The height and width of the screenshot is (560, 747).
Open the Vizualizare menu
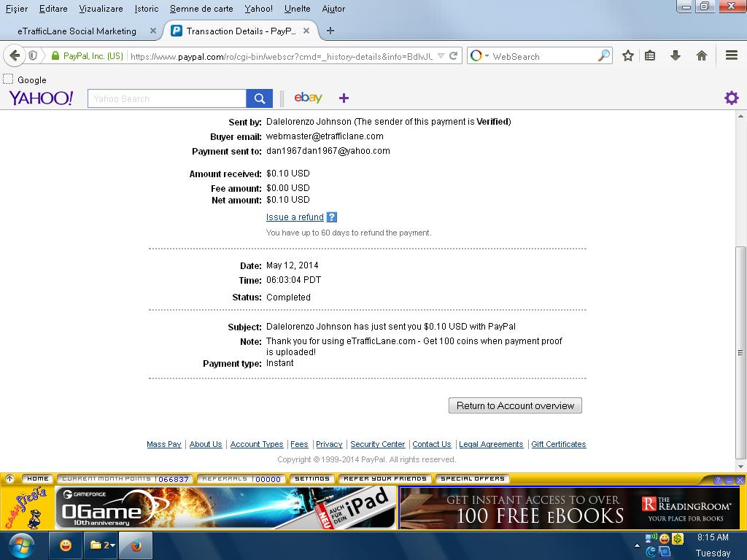click(x=101, y=9)
